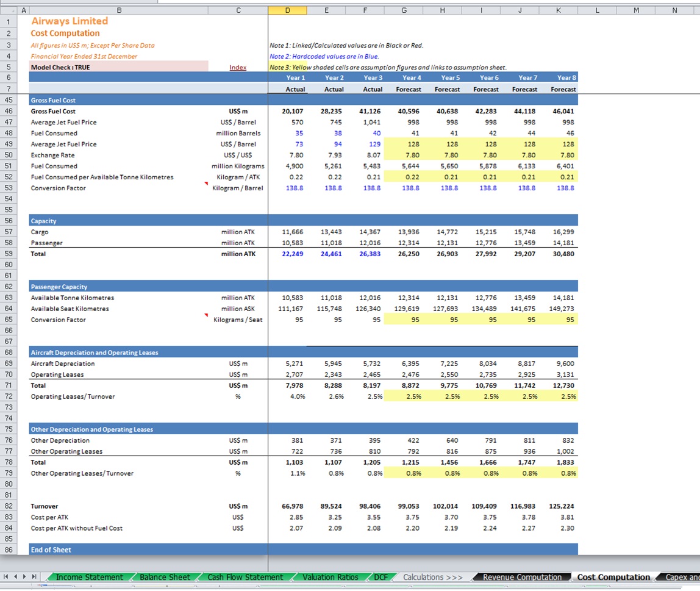
Task: Select the Cost Computation sheet tab
Action: (613, 577)
